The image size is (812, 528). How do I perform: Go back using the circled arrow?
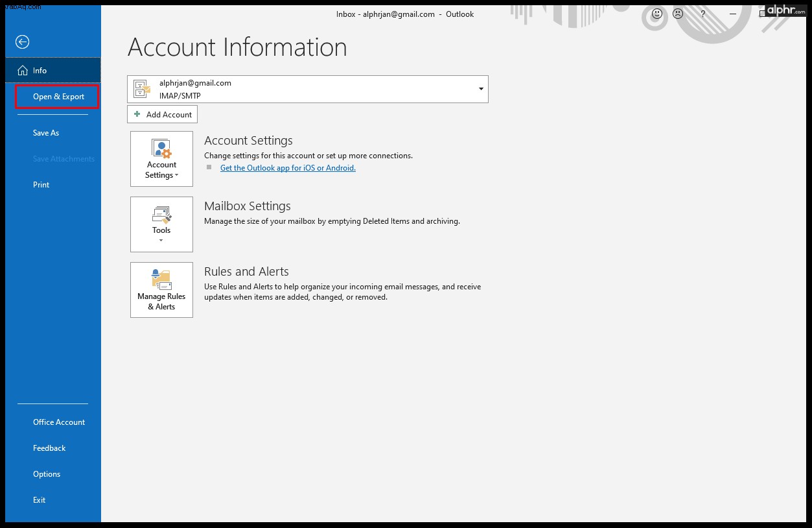click(23, 42)
